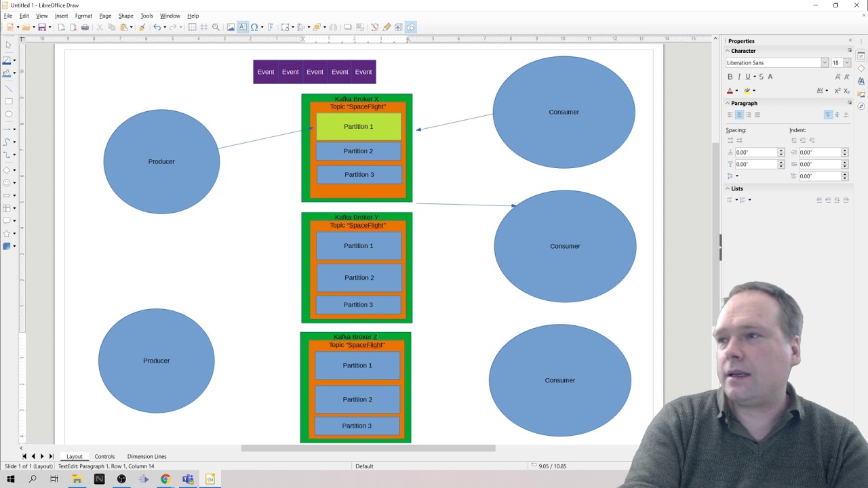Toggle Bold in the Character panel
The width and height of the screenshot is (868, 488).
click(x=730, y=77)
